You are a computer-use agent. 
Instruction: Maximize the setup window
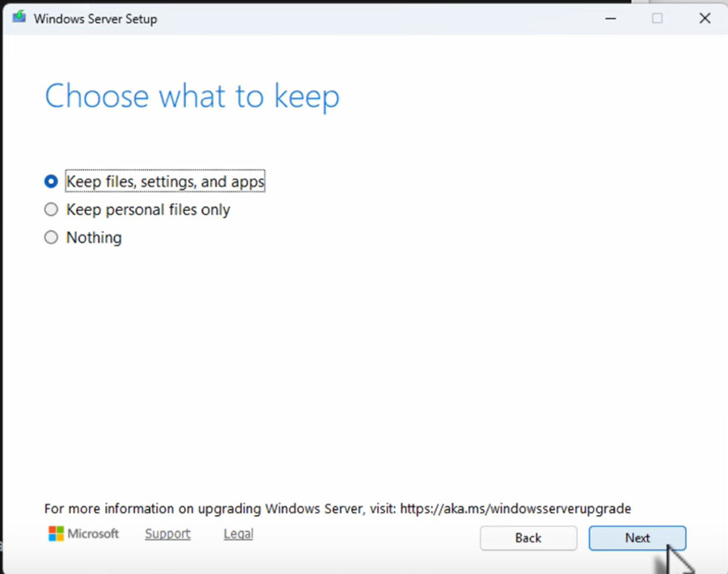point(657,18)
